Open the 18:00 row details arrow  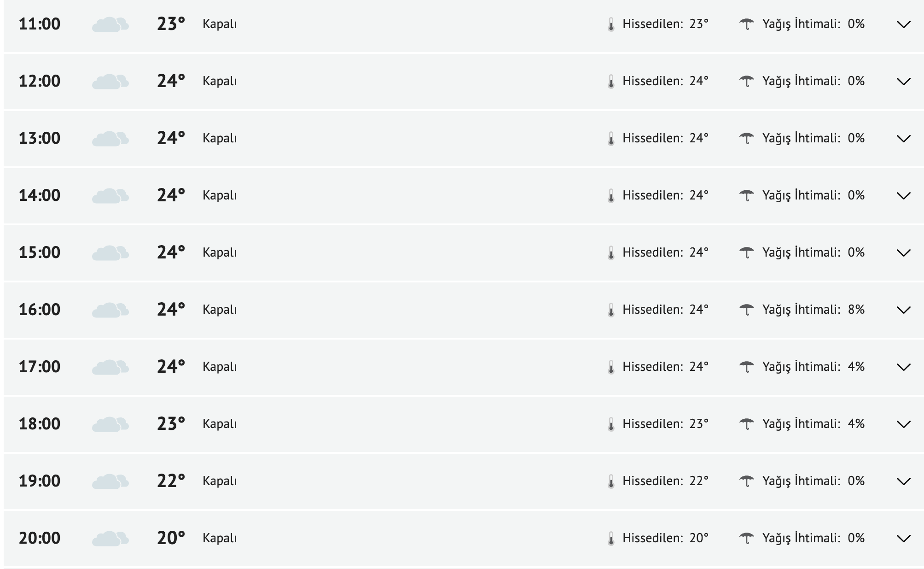coord(904,424)
